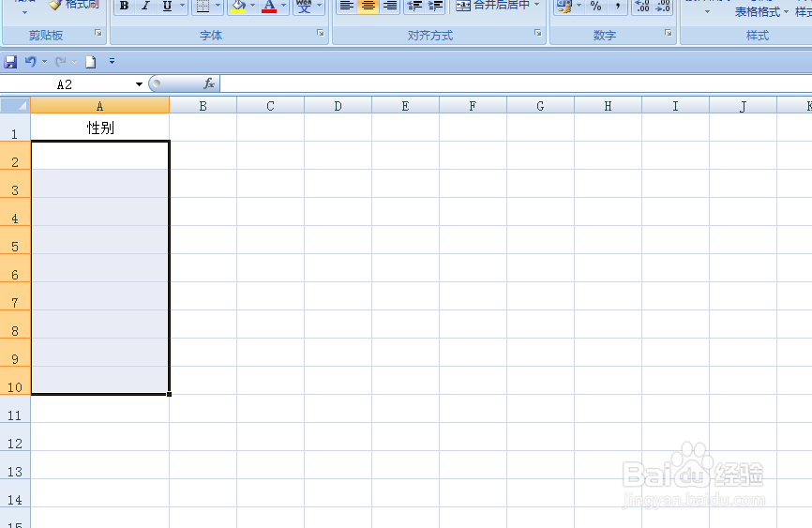Customize quick access toolbar dropdown
The image size is (812, 528).
(112, 61)
